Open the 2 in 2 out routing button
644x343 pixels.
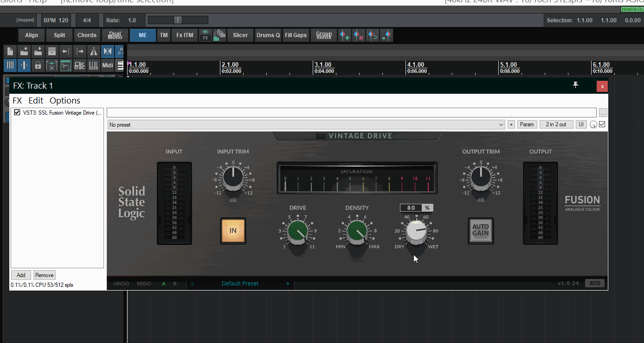pyautogui.click(x=556, y=124)
